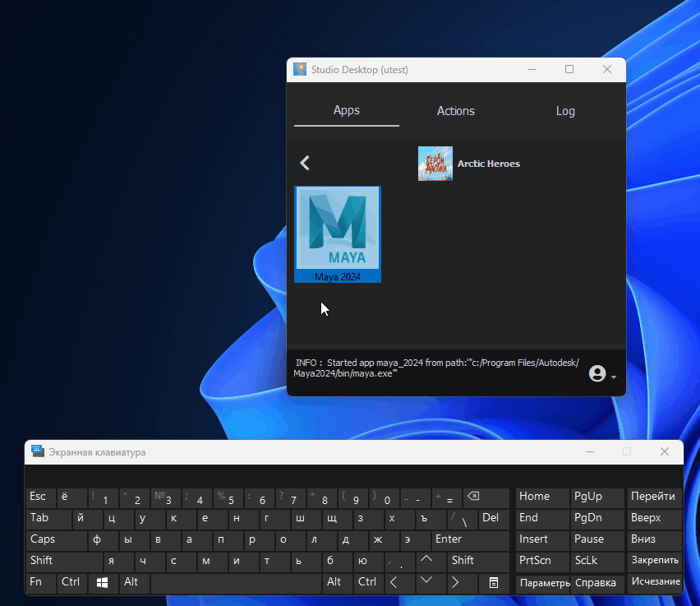Click the on-screen keyboard suggestion bar
Viewport: 700px width, 606px height.
click(353, 476)
